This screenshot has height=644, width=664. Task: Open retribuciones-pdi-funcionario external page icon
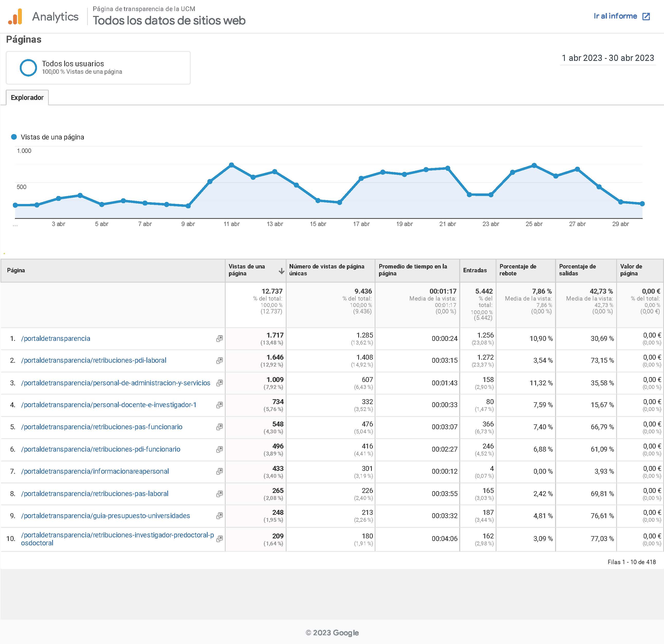click(219, 449)
